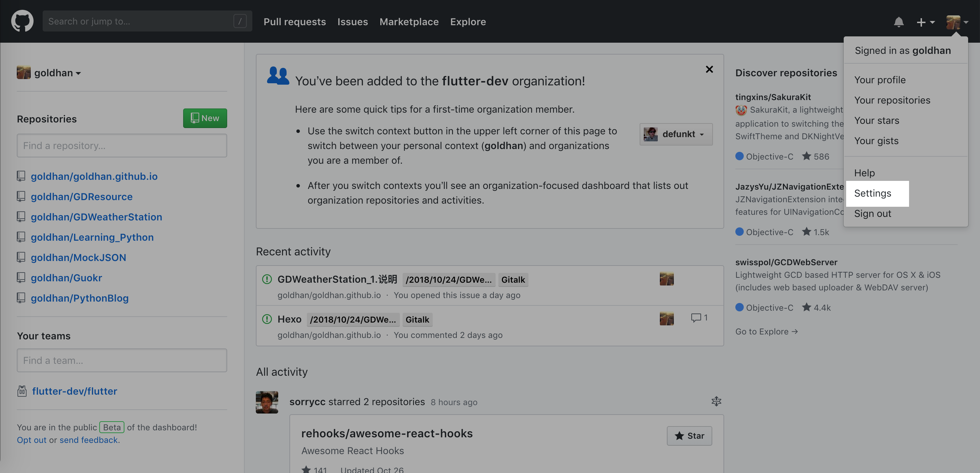980x473 pixels.
Task: Open the goldhan/MockJSON repository link
Action: [x=78, y=257]
